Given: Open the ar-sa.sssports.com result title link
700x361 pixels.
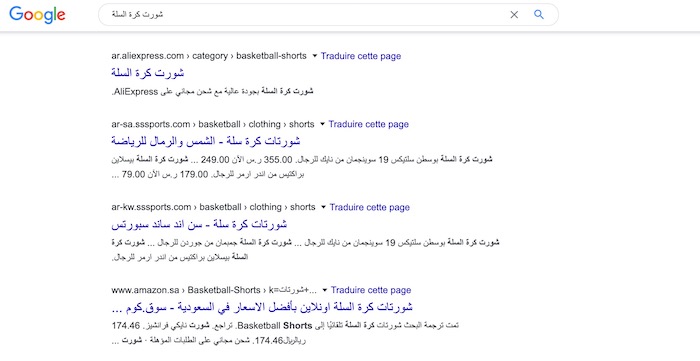Looking at the screenshot, I should [x=206, y=141].
